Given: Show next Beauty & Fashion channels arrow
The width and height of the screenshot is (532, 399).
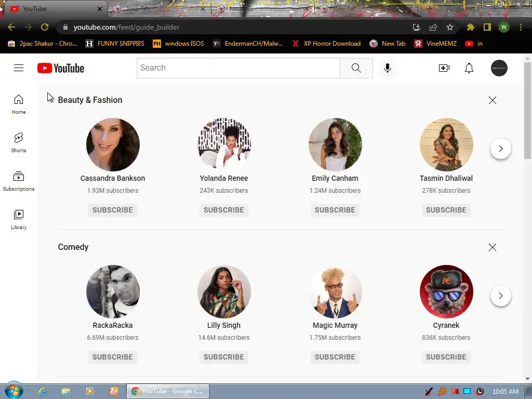Looking at the screenshot, I should [500, 149].
